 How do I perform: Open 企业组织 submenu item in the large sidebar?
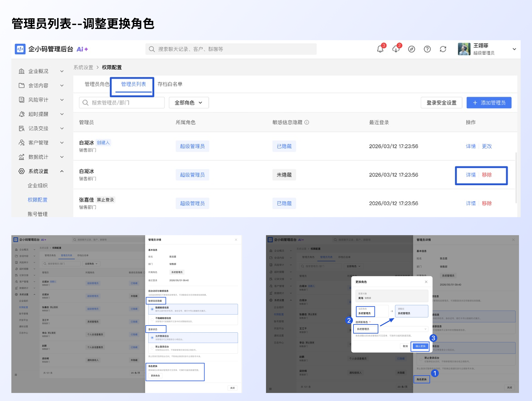(x=38, y=186)
